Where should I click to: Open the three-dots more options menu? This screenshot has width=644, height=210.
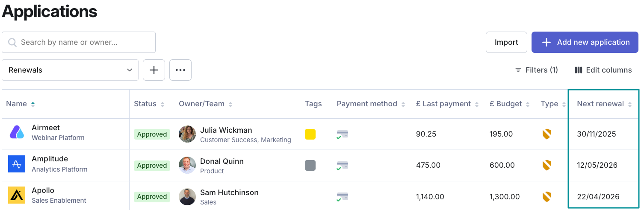180,70
